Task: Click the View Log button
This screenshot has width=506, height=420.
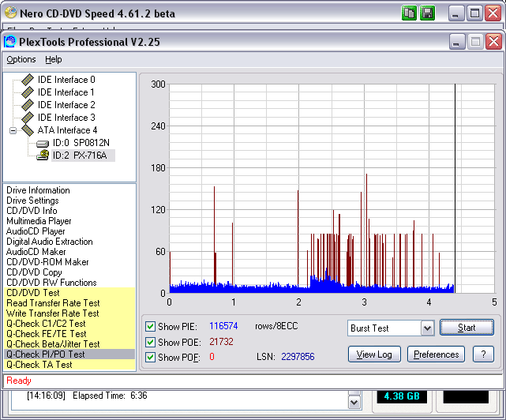Action: click(374, 354)
